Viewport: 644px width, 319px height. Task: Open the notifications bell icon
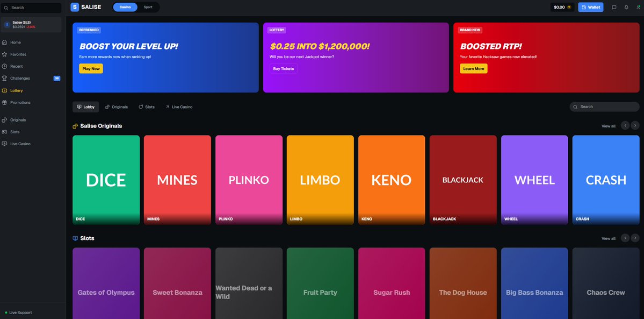626,7
